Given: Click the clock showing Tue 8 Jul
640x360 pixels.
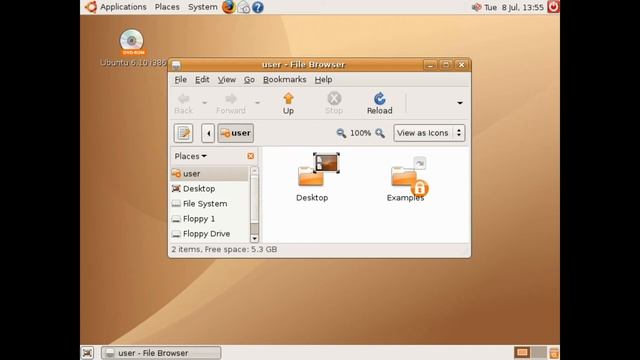Looking at the screenshot, I should click(x=513, y=7).
